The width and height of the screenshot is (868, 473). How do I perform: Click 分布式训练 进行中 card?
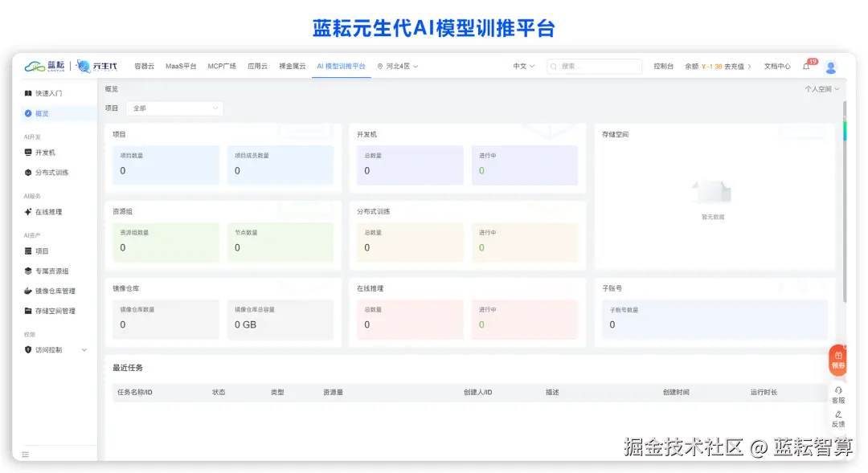tap(525, 242)
